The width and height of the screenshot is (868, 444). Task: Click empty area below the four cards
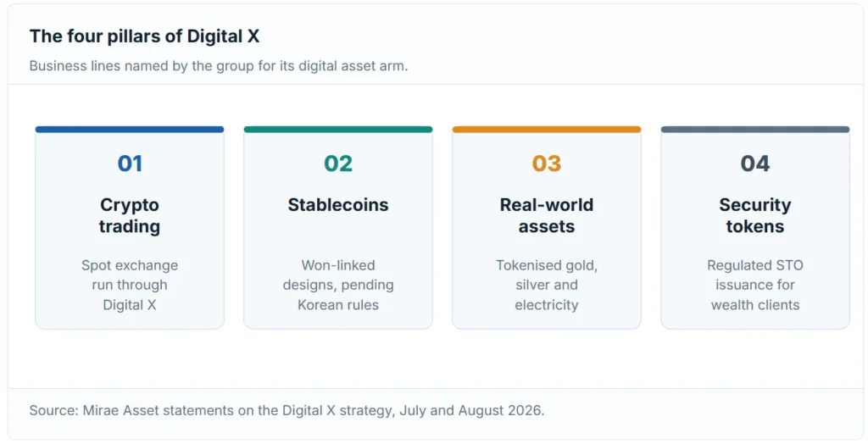click(x=435, y=358)
